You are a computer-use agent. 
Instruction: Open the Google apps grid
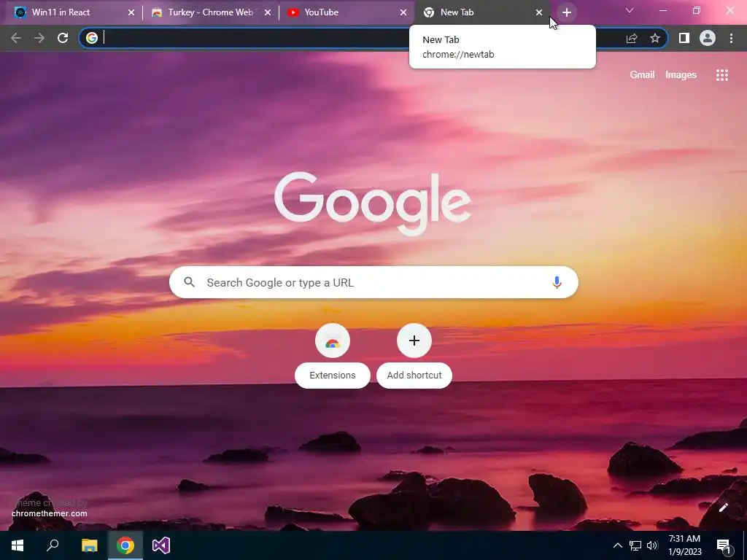[x=722, y=75]
